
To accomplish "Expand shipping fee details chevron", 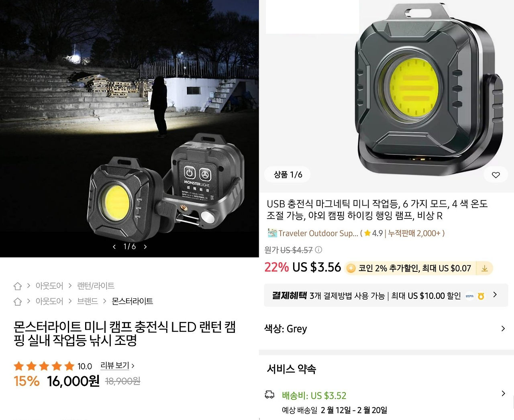I will pyautogui.click(x=503, y=393).
